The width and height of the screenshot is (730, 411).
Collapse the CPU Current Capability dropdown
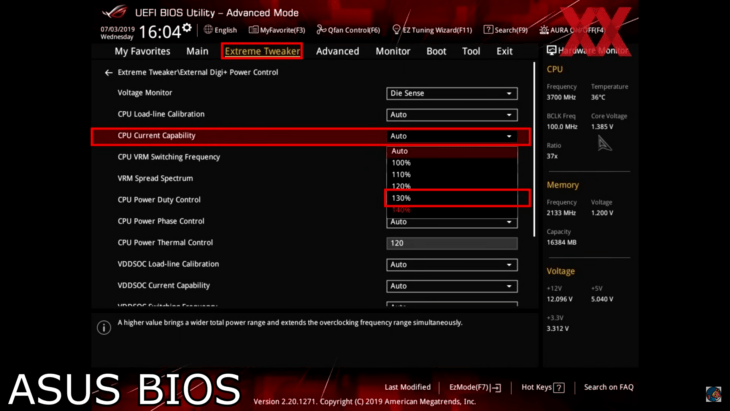click(452, 136)
